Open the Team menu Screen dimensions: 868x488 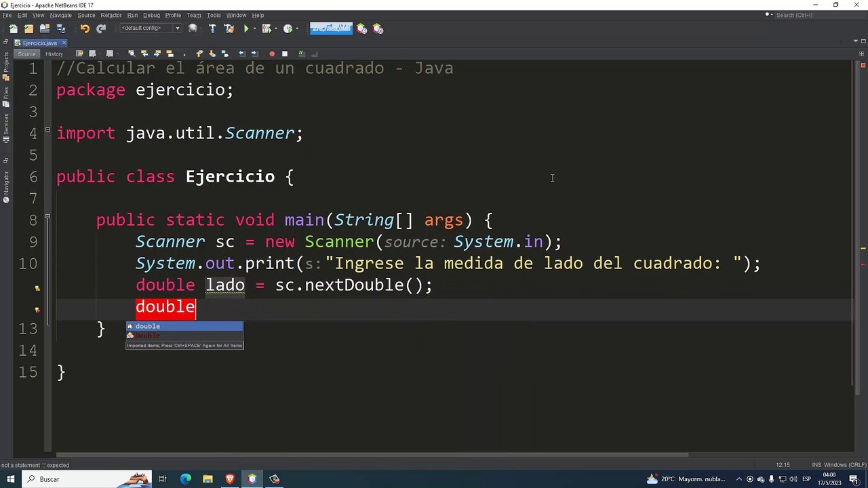tap(193, 15)
